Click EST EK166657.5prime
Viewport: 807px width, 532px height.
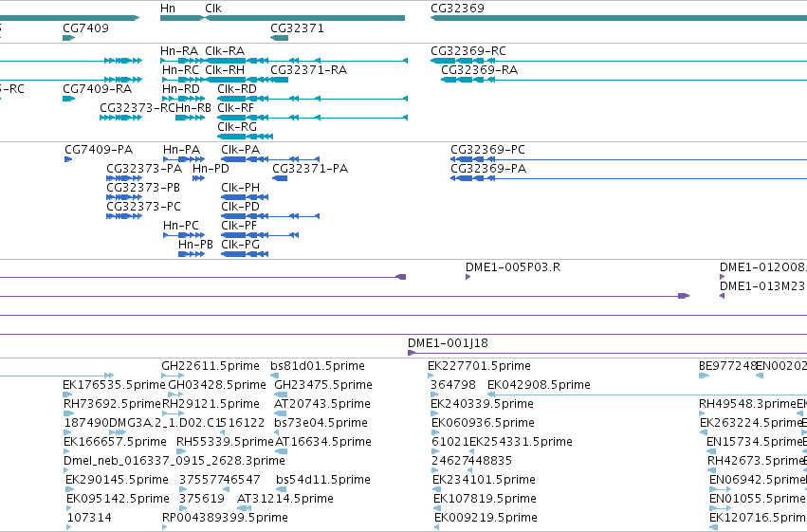[115, 442]
